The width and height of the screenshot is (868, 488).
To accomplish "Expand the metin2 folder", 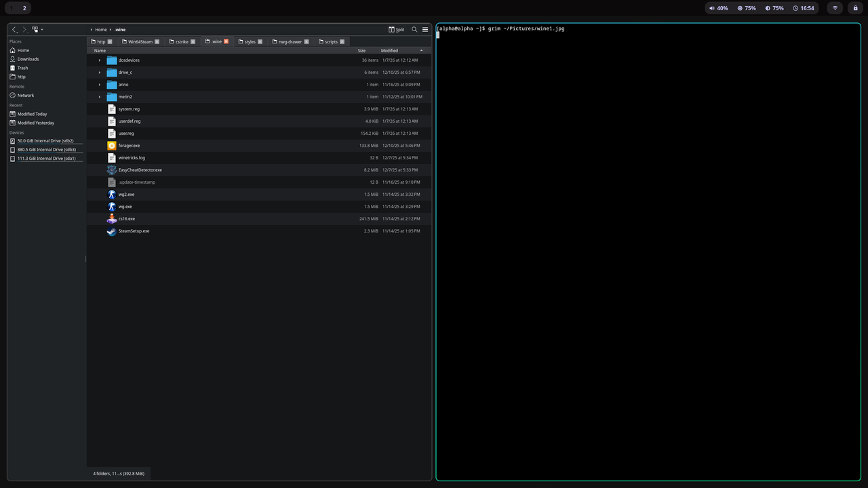I will [x=100, y=97].
